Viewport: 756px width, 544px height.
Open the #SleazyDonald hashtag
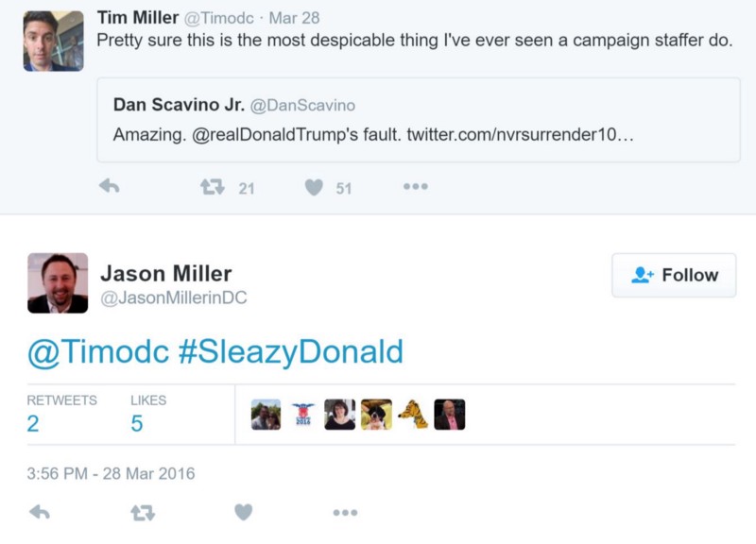290,351
